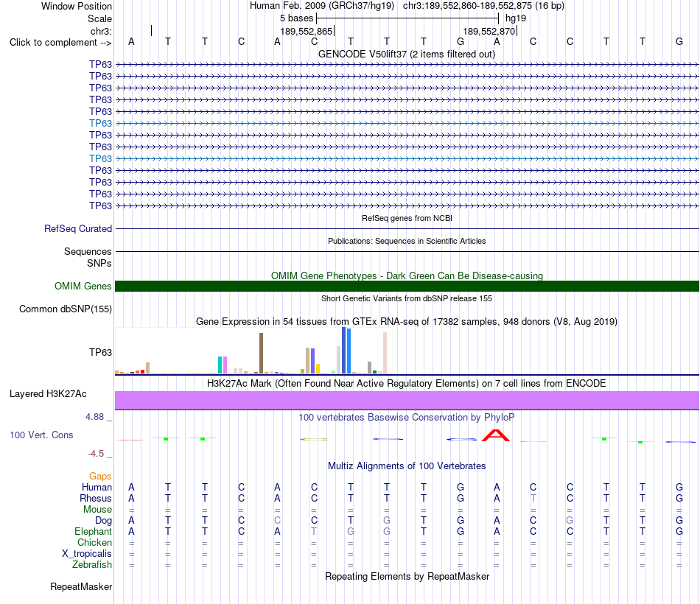Image resolution: width=700 pixels, height=604 pixels.
Task: Click the Layered H3K27Ac track label
Action: [x=48, y=394]
